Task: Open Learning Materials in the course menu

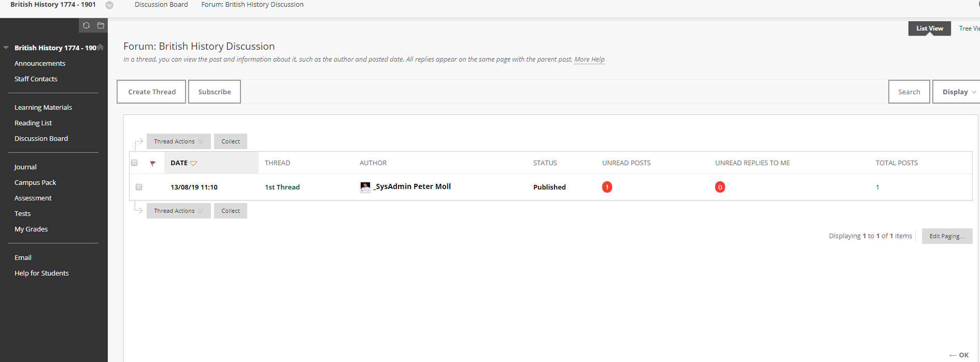Action: point(43,107)
